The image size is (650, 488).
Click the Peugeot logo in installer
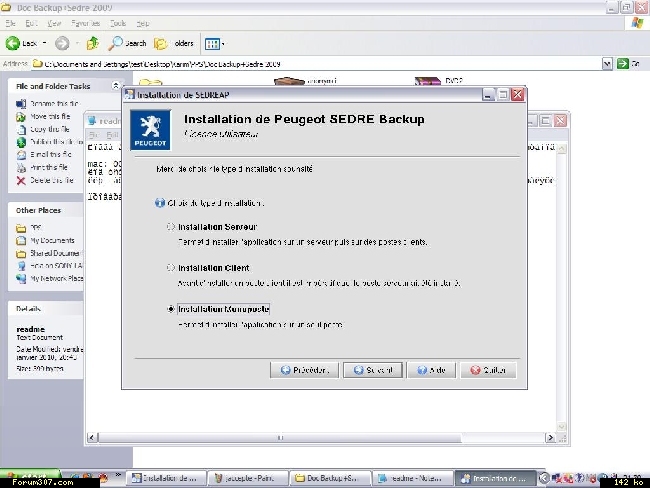(x=150, y=130)
